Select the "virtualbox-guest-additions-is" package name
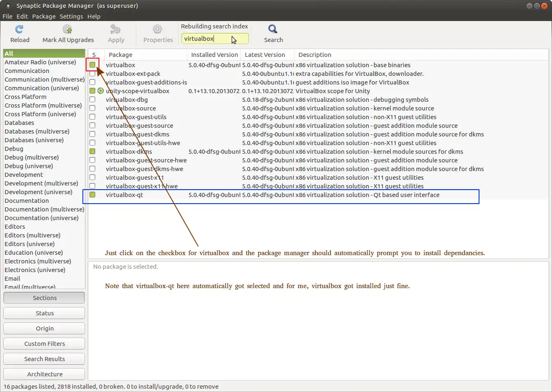 [x=146, y=82]
